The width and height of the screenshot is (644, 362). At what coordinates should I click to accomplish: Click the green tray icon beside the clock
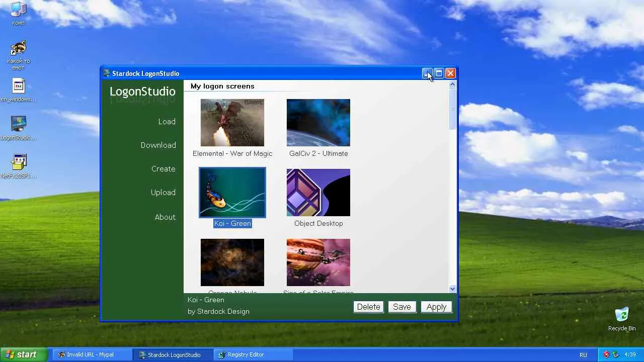[x=616, y=354]
